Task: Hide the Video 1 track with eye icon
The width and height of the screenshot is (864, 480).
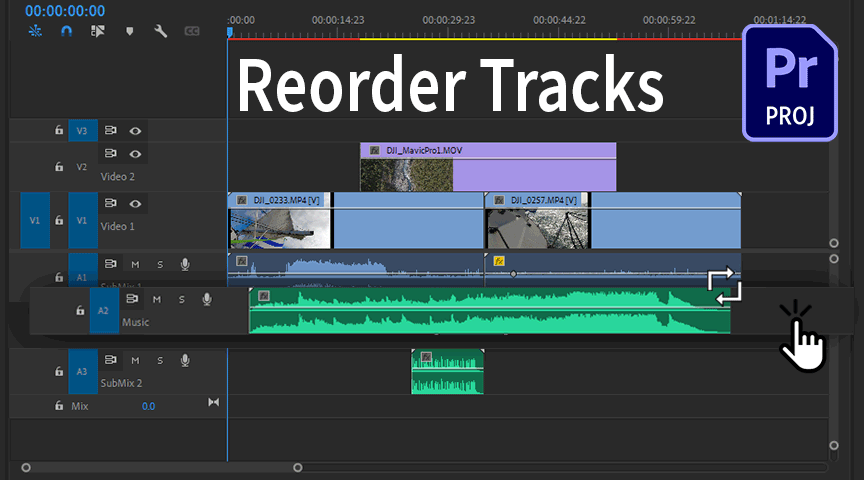Action: pos(135,204)
